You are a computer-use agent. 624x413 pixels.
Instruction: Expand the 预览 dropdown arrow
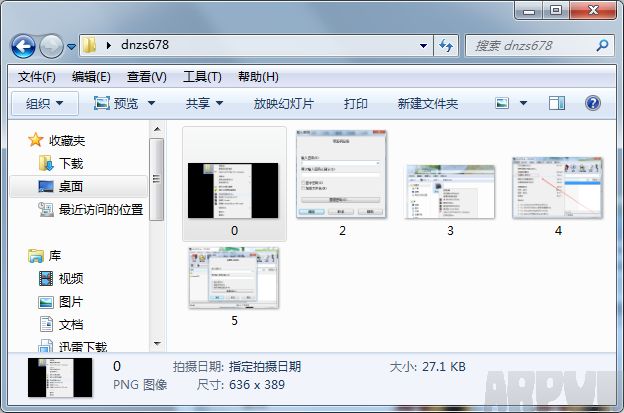pos(152,103)
